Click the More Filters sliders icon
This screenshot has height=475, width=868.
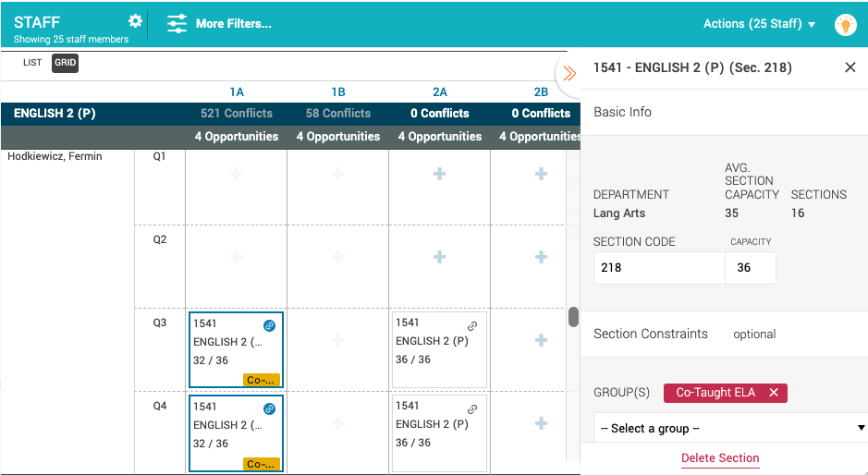tap(177, 24)
